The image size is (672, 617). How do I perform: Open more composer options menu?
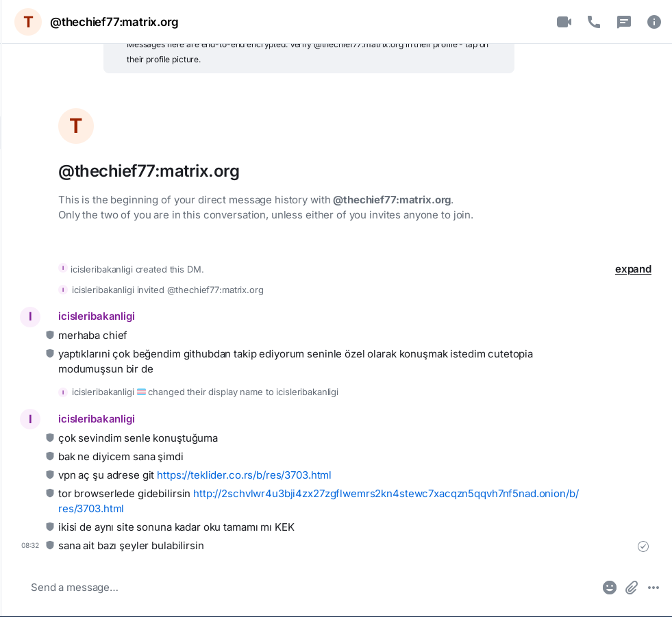(654, 588)
